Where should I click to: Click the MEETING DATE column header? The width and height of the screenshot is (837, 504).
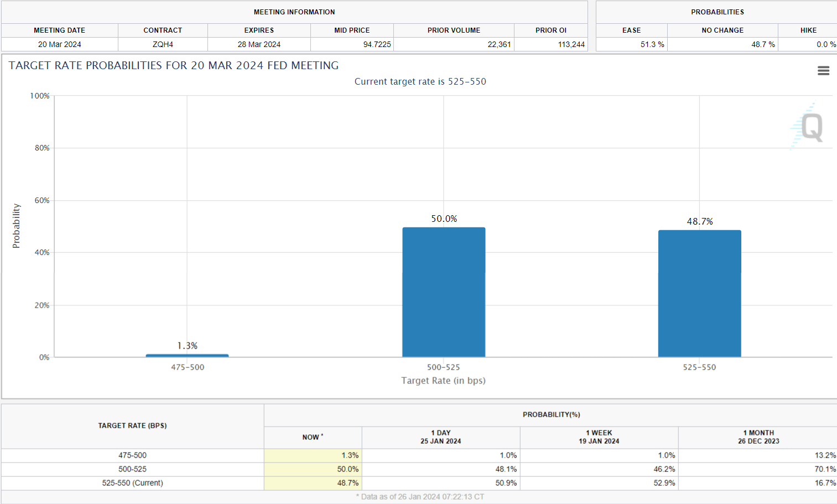tap(60, 30)
